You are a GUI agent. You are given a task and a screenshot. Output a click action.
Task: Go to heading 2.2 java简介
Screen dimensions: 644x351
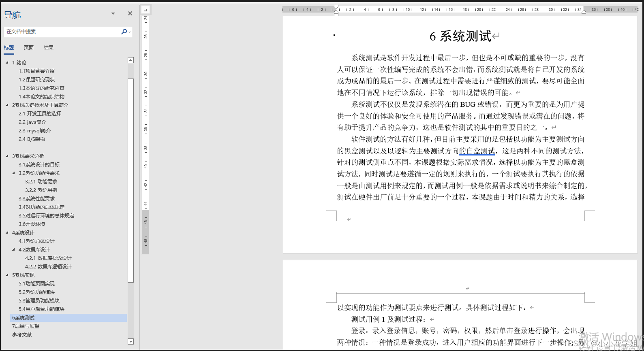coord(32,122)
